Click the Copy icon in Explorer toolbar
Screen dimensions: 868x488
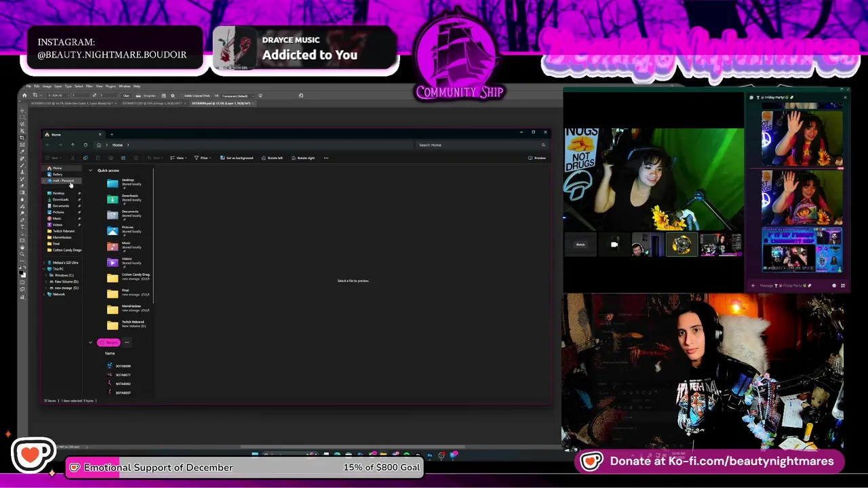(x=85, y=158)
